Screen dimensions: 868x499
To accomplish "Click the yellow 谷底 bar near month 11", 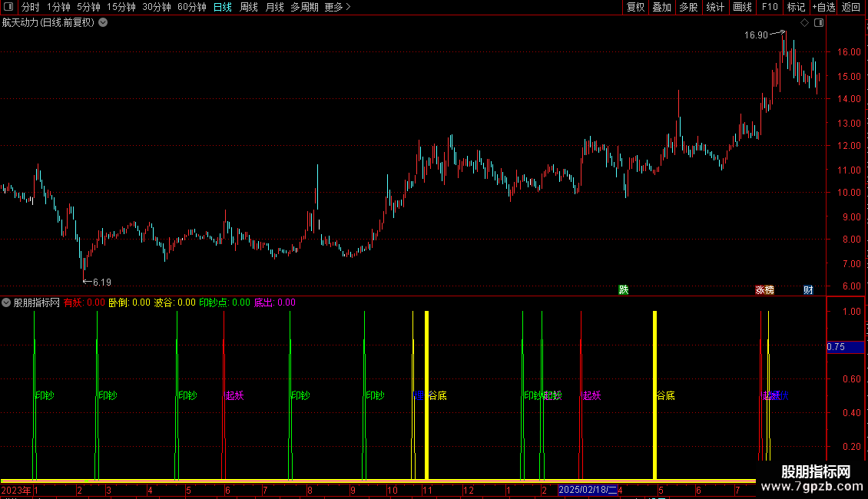I will point(426,395).
